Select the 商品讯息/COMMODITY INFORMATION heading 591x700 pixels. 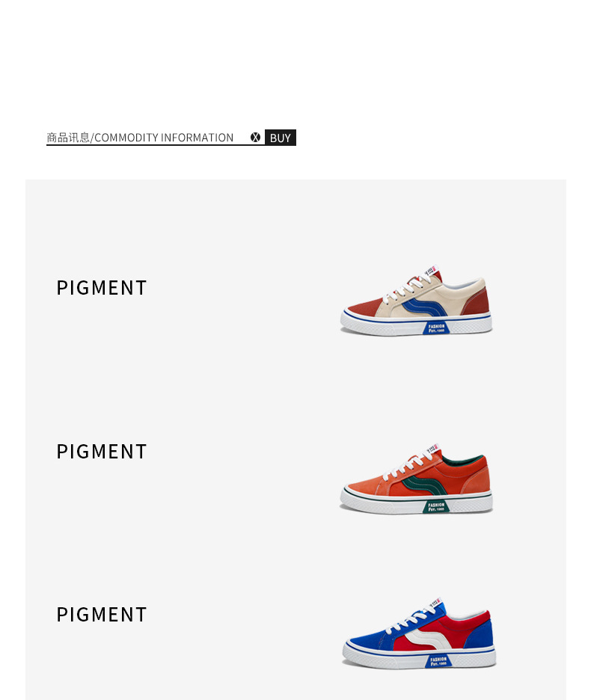[x=140, y=138]
